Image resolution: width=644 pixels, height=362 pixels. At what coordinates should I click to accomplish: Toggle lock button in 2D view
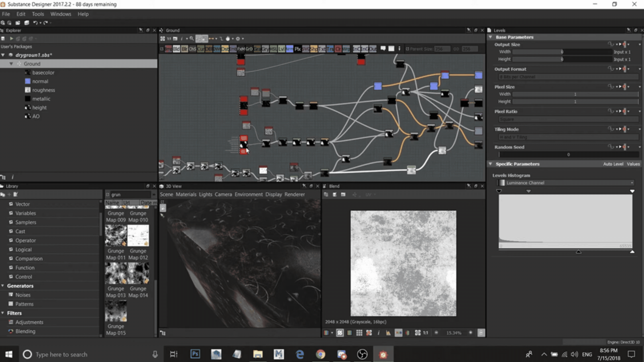pyautogui.click(x=481, y=333)
